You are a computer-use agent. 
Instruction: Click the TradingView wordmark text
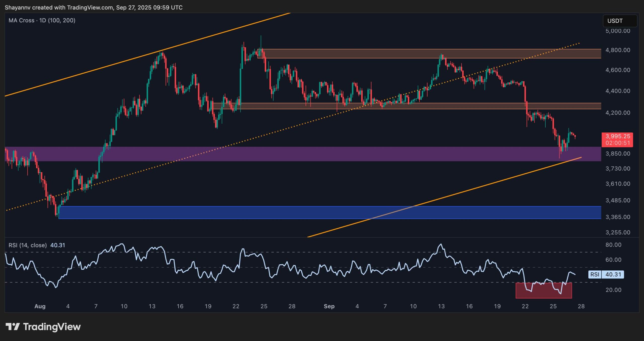pyautogui.click(x=52, y=327)
